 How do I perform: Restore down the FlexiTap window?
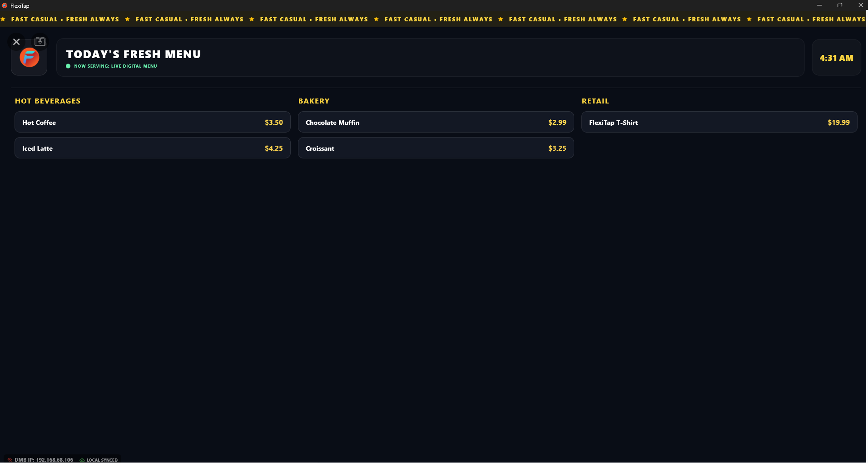[840, 5]
